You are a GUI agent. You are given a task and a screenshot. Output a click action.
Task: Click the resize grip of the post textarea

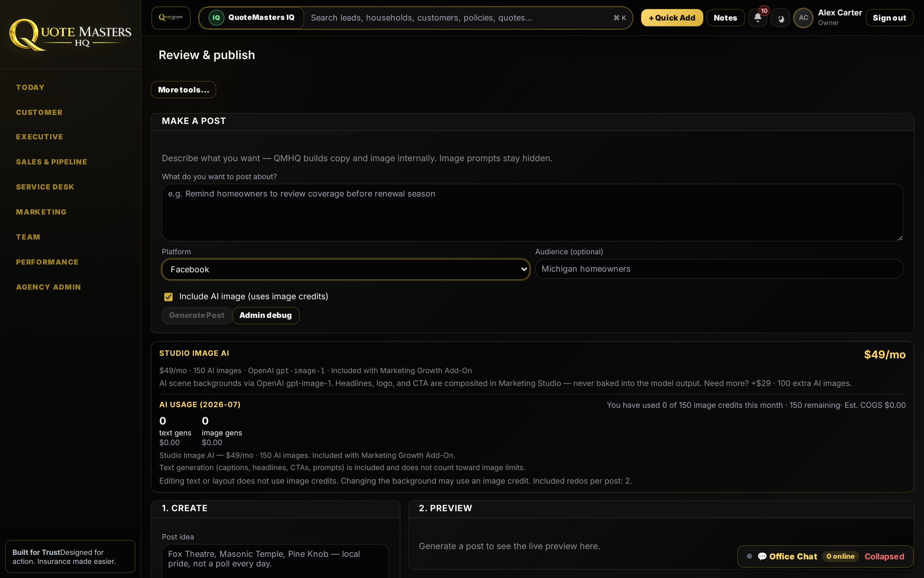click(900, 238)
